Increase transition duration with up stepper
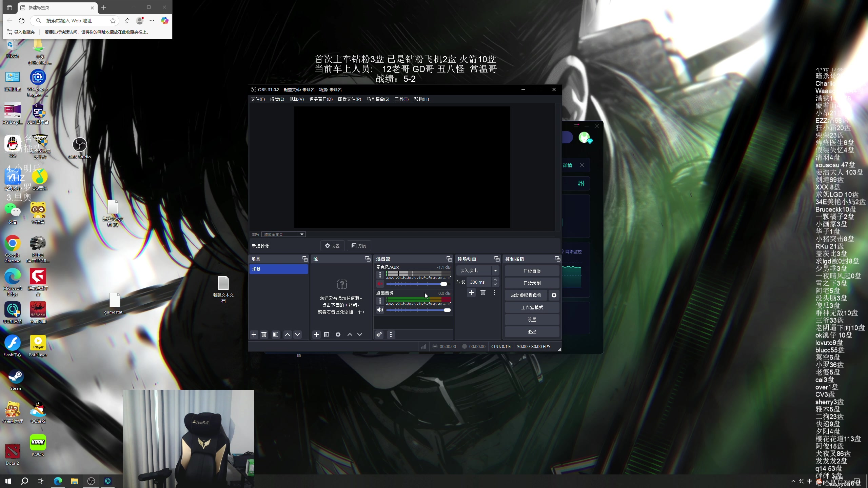Image resolution: width=868 pixels, height=488 pixels. [x=495, y=280]
